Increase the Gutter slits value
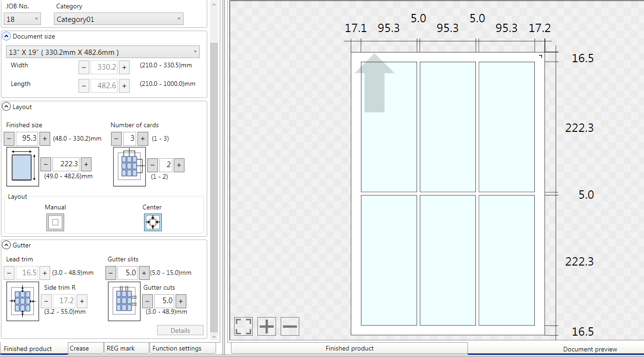 click(x=144, y=273)
